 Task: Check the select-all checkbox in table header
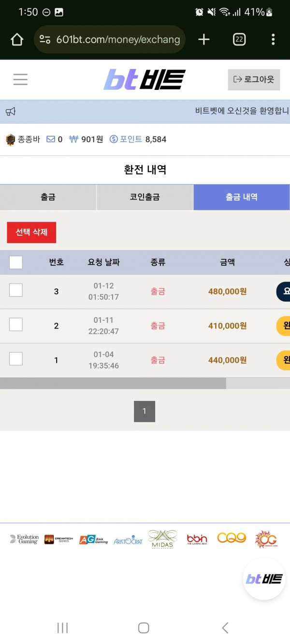coord(16,262)
